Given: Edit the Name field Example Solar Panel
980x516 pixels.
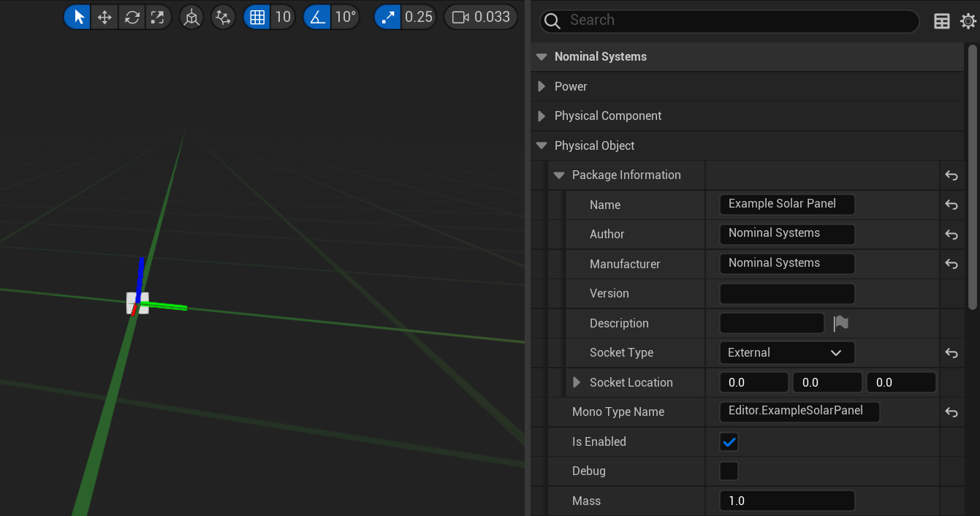Looking at the screenshot, I should tap(787, 205).
